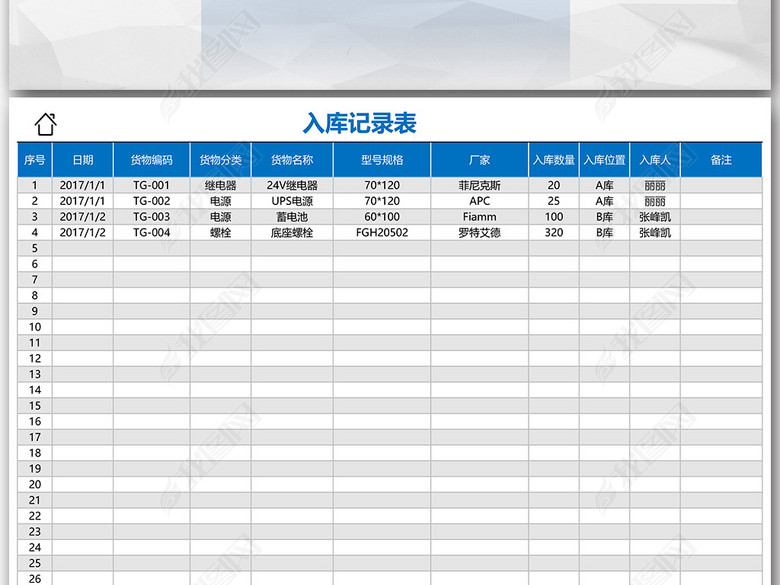Click the empty date cell in row 5

pyautogui.click(x=83, y=248)
